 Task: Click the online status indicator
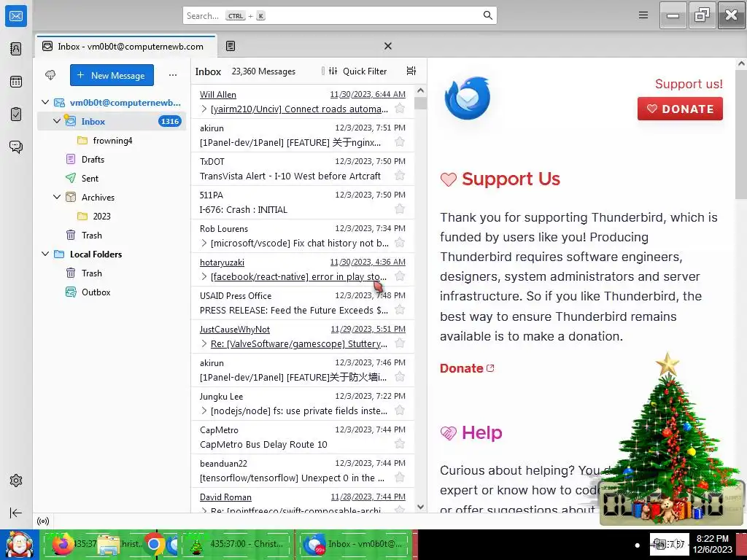point(43,521)
